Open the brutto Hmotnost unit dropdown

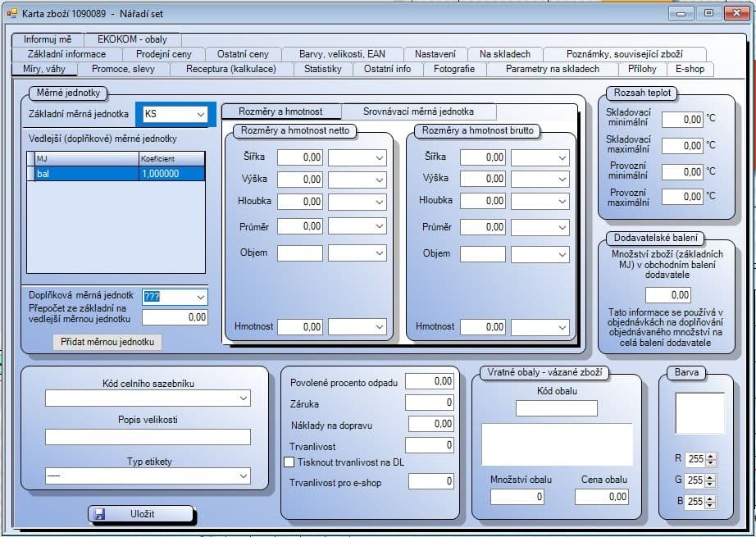pos(562,327)
